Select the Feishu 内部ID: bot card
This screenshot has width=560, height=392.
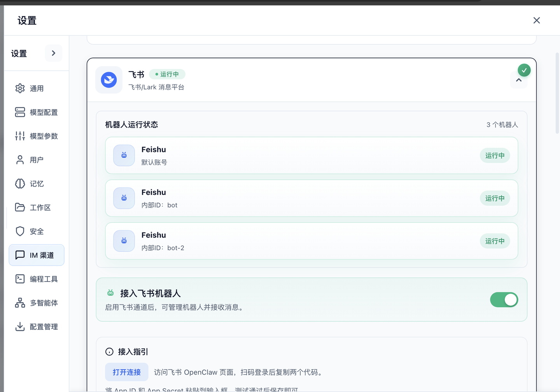[x=311, y=198]
